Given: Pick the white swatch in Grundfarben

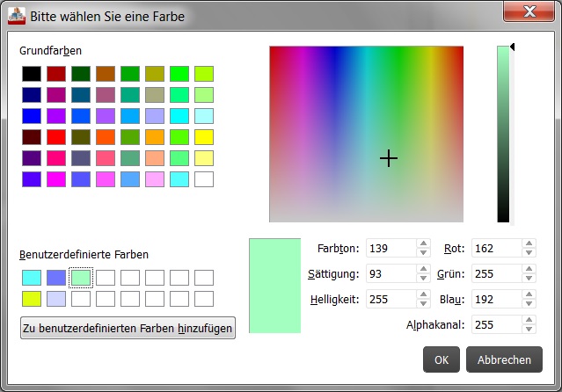Looking at the screenshot, I should tap(204, 178).
